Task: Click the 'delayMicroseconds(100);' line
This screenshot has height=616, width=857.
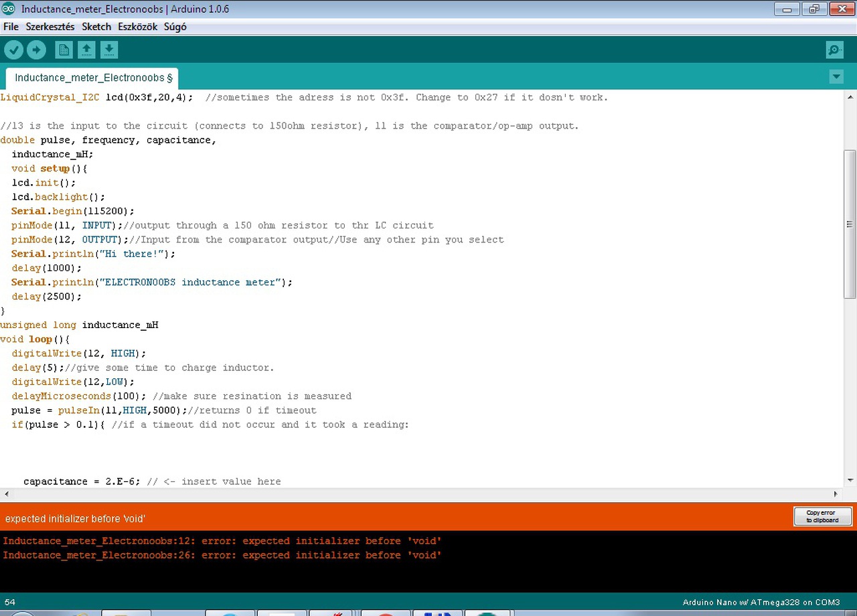Action: coord(181,396)
